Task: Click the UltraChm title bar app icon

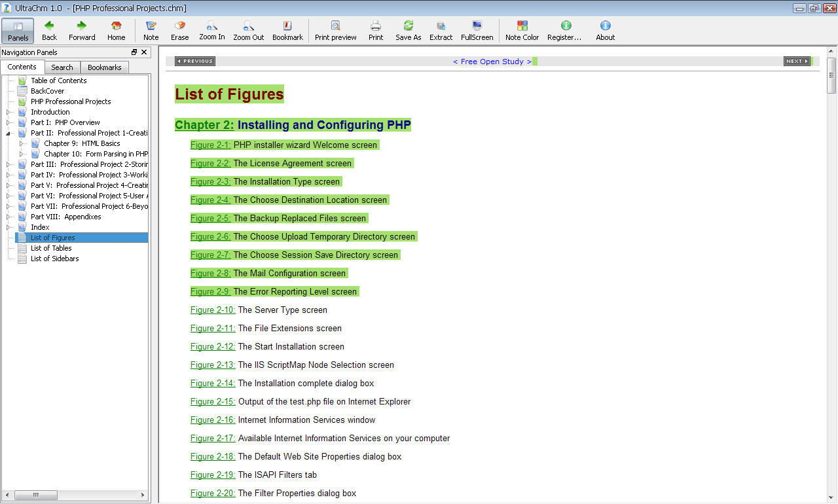Action: (x=7, y=8)
